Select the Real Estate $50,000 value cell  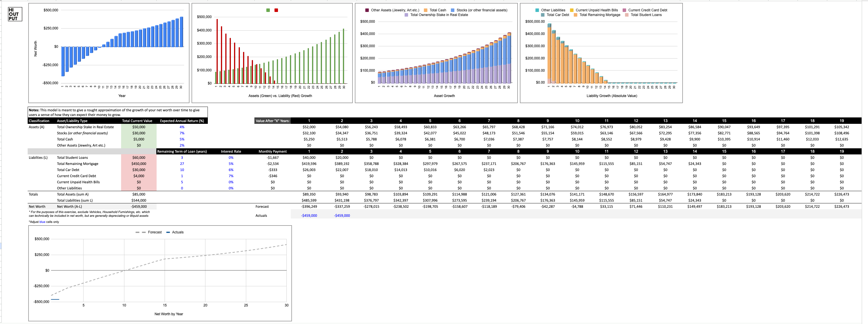coord(139,127)
